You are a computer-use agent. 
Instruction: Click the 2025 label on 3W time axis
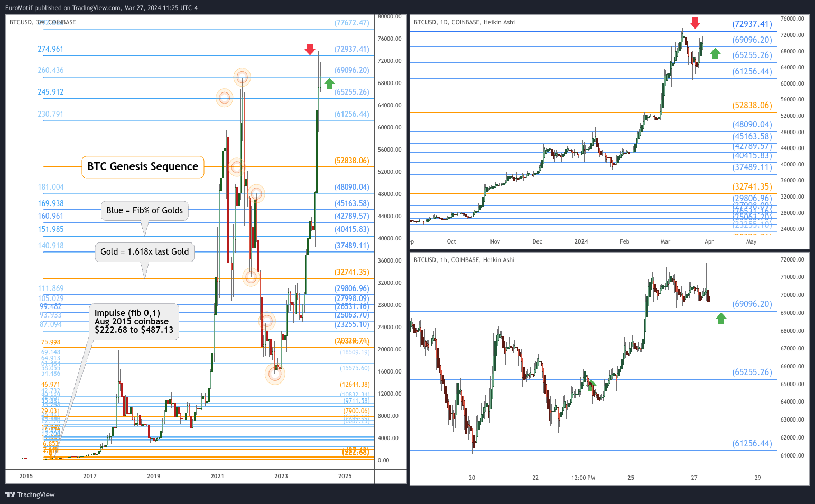point(345,476)
